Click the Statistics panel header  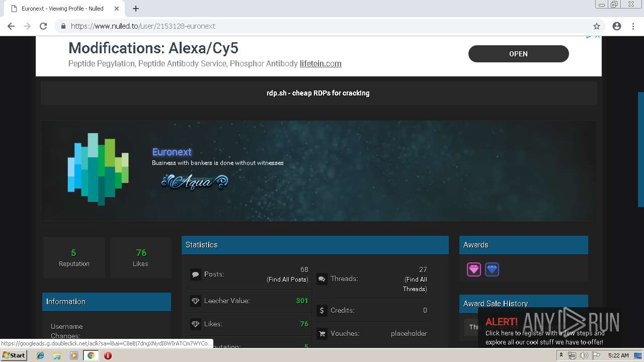pos(315,245)
